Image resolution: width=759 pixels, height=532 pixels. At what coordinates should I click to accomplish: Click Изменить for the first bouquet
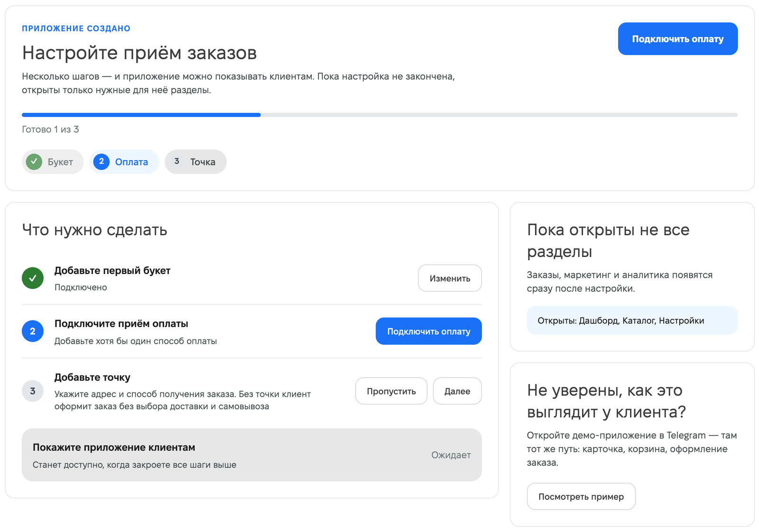coord(450,278)
